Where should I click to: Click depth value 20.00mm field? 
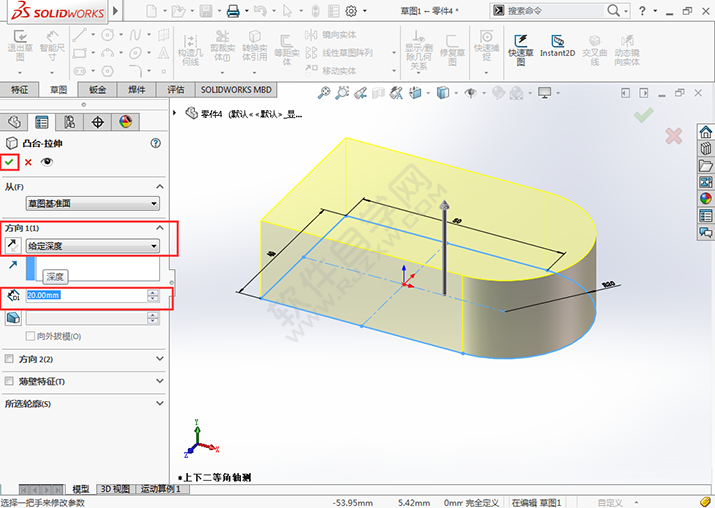pos(86,295)
